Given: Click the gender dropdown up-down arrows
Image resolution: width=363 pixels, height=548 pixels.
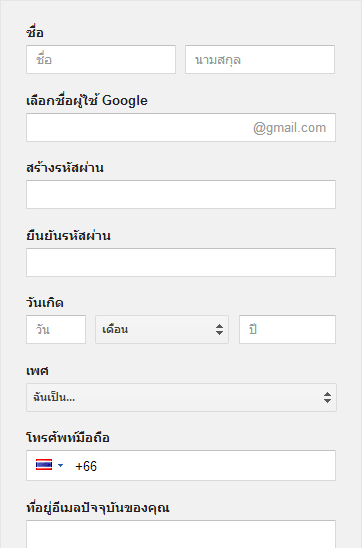Looking at the screenshot, I should click(x=327, y=397).
